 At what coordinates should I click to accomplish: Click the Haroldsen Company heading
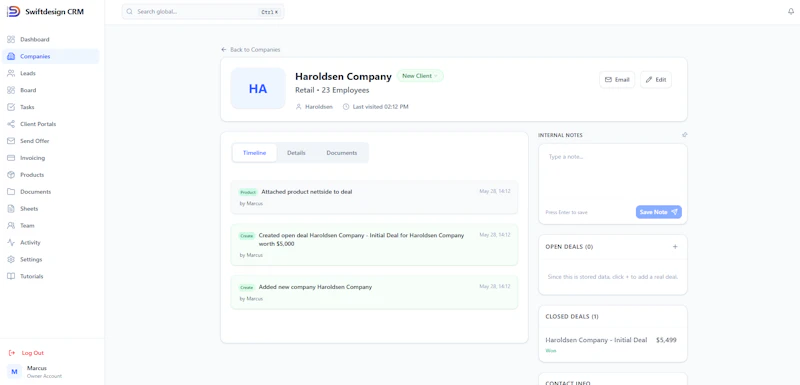pos(343,76)
